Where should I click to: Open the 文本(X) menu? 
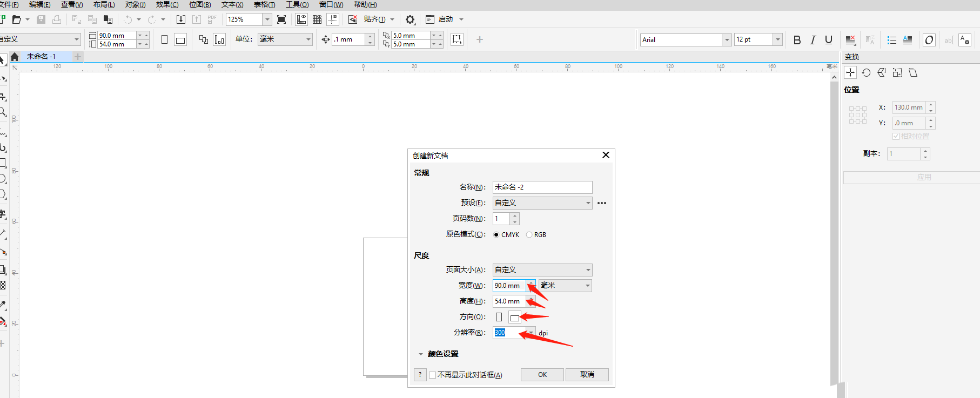232,5
